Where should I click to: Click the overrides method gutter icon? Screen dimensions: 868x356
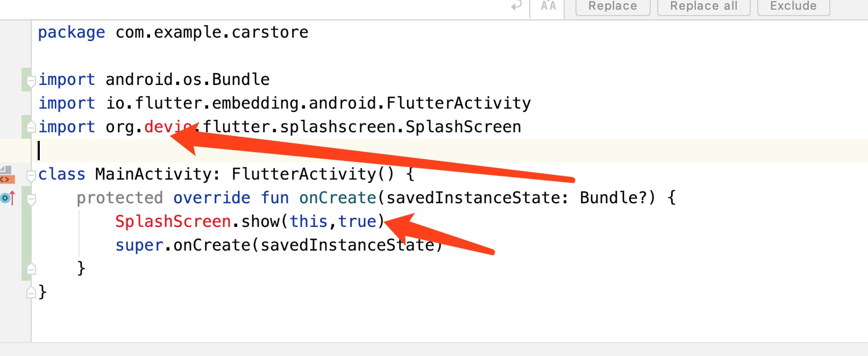tap(7, 198)
